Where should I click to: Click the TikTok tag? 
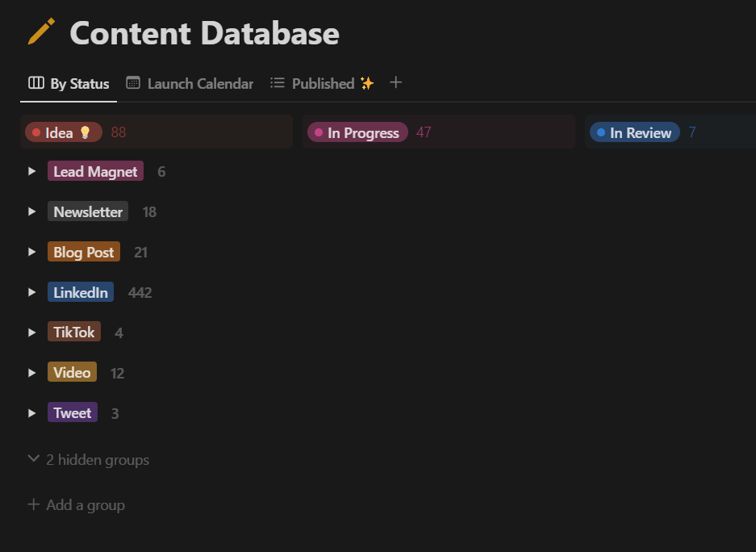coord(74,332)
